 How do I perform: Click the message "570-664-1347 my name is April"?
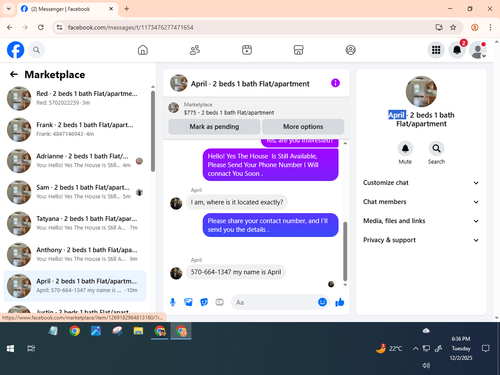(x=236, y=272)
